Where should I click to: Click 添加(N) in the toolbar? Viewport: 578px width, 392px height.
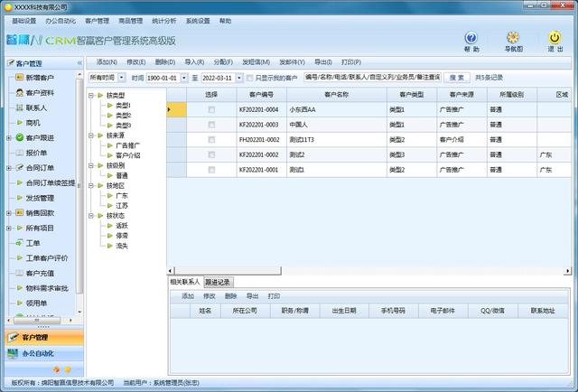107,62
